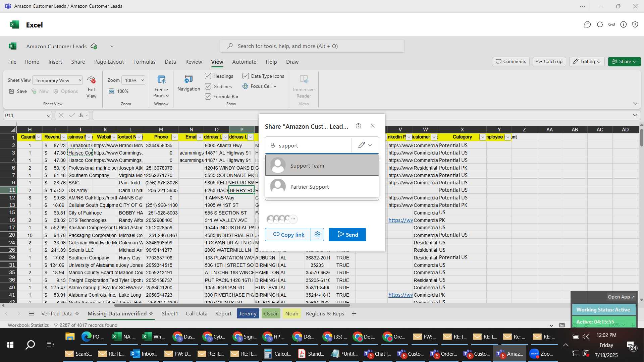Click the Focus Cell icon
The height and width of the screenshot is (362, 644).
(245, 86)
